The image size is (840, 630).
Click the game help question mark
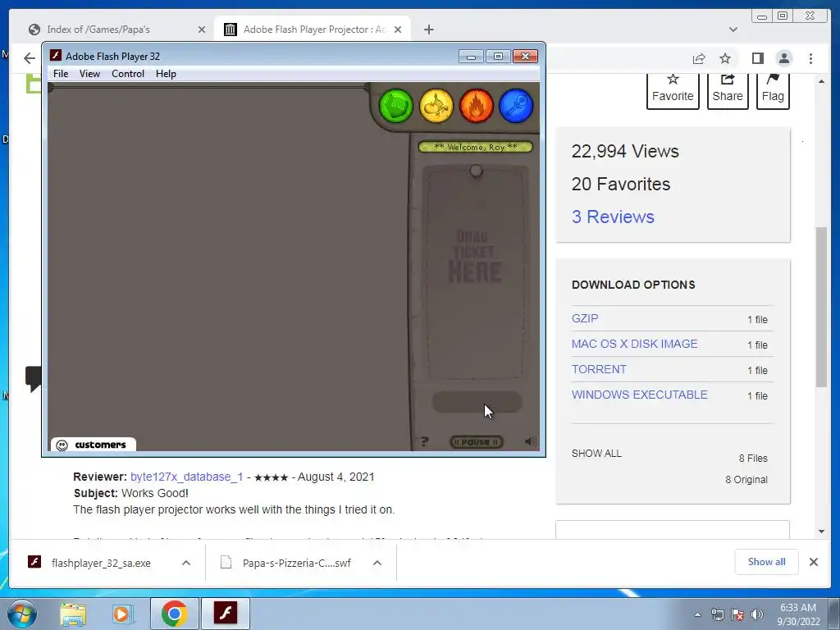point(424,442)
